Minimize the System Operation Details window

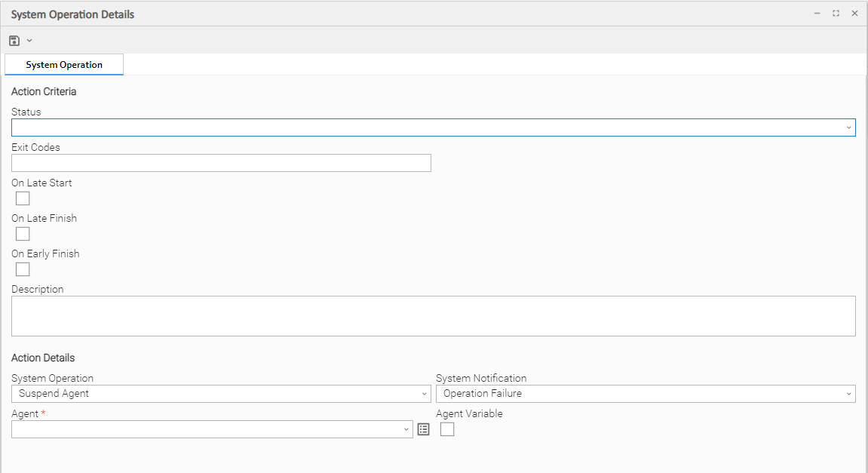817,14
